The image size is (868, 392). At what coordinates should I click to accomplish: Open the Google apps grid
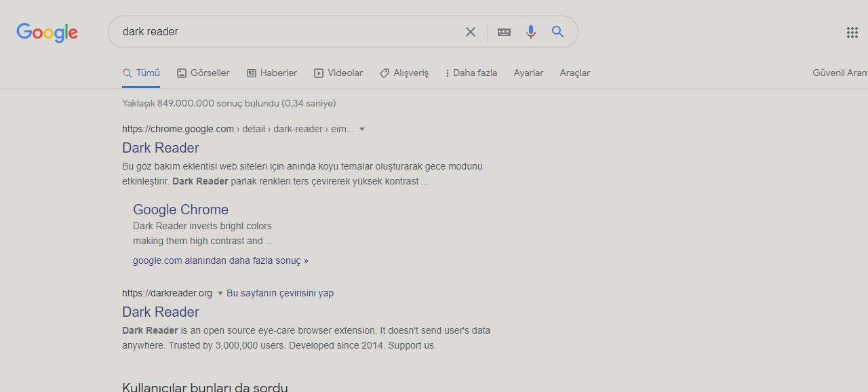[852, 33]
